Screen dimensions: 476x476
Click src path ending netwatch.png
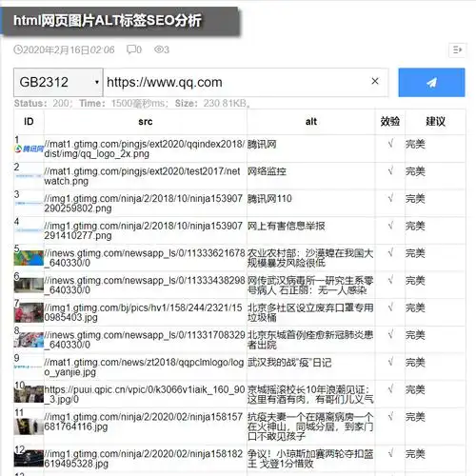(142, 176)
